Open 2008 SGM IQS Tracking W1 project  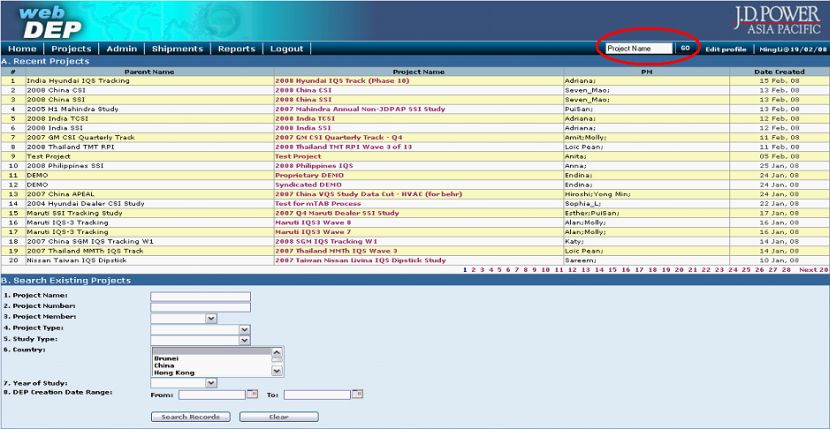[326, 242]
